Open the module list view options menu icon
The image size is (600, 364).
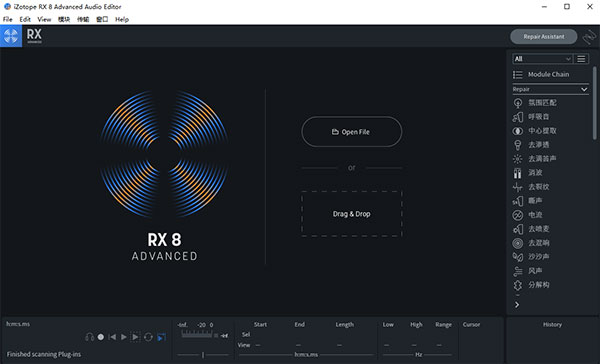(x=581, y=59)
